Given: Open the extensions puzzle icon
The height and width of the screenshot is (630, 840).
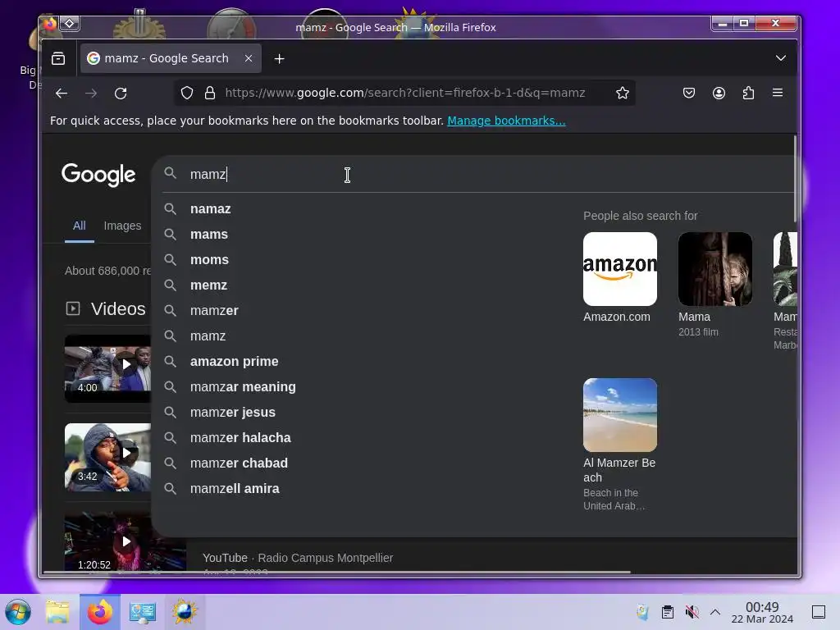Looking at the screenshot, I should click(748, 94).
